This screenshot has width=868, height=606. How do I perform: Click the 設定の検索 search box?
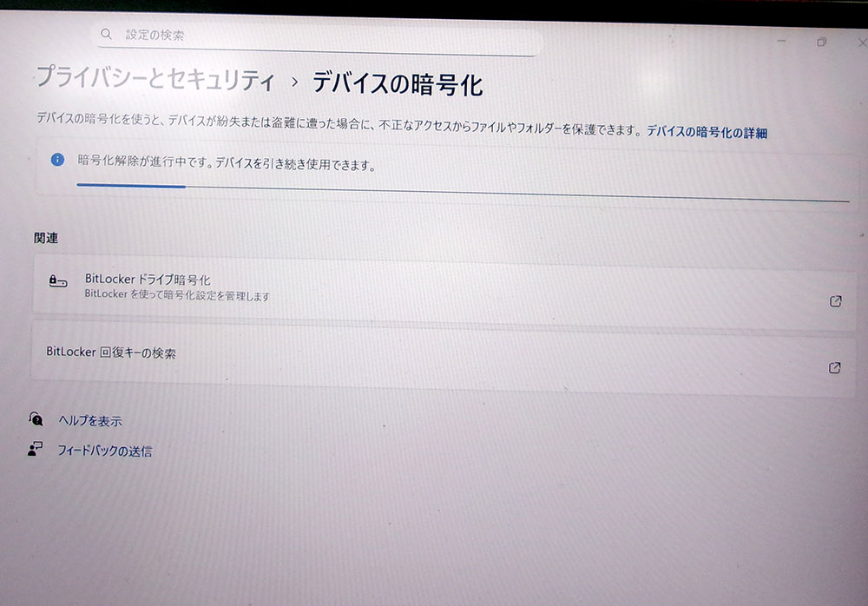pyautogui.click(x=330, y=36)
